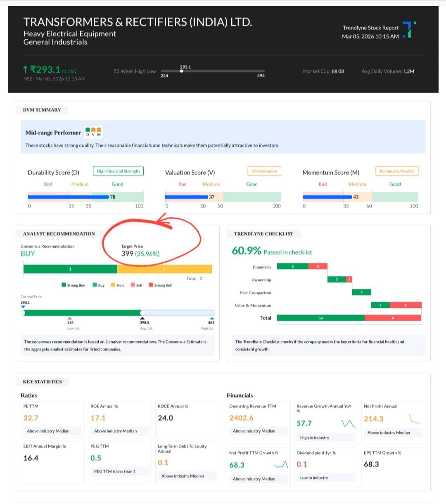Open the KEY STATISTICS section tab
446x504 pixels.
[x=42, y=382]
